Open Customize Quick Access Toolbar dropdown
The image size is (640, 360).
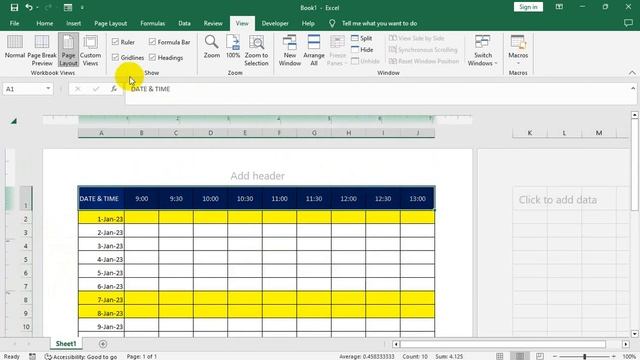(82, 7)
